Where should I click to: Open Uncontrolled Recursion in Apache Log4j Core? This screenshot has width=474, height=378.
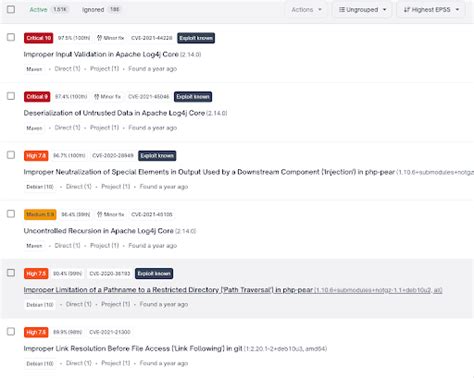[98, 231]
